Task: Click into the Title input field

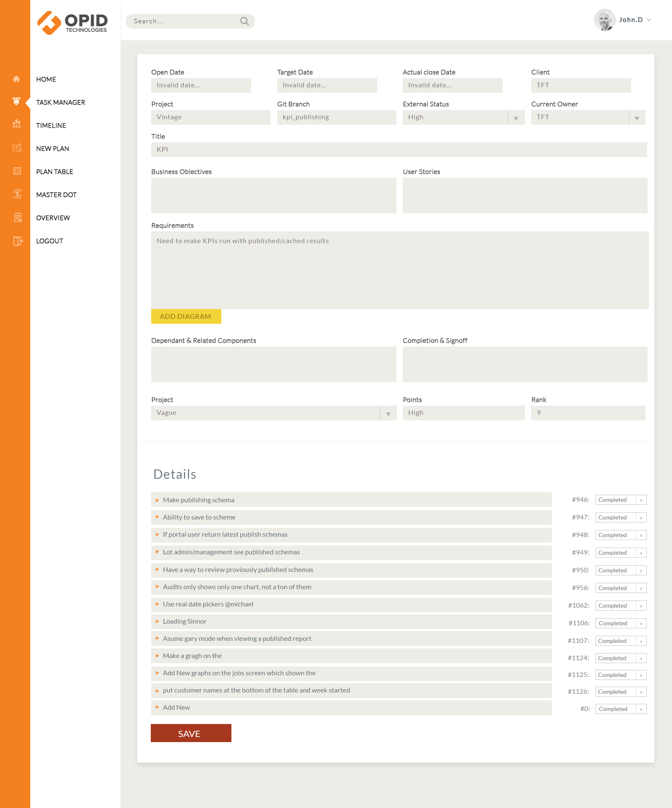Action: pos(399,150)
